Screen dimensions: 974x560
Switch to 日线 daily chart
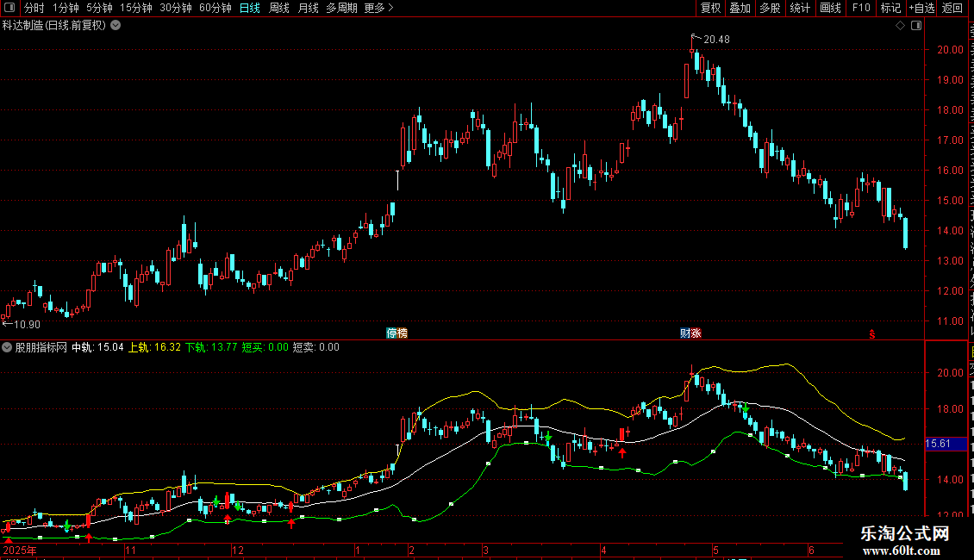[250, 8]
